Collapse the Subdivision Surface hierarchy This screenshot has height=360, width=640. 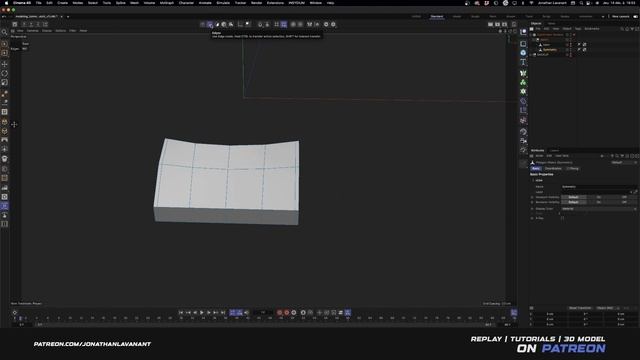(531, 35)
